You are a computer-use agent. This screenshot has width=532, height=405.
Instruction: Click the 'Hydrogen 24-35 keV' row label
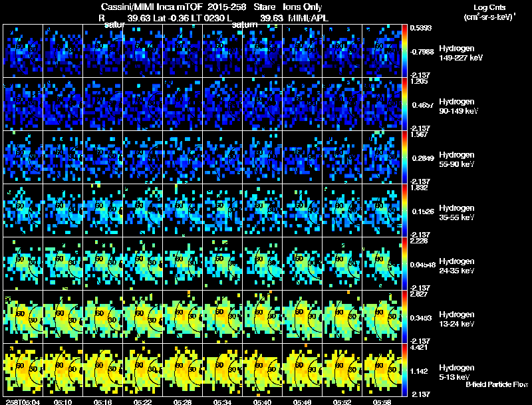click(457, 266)
